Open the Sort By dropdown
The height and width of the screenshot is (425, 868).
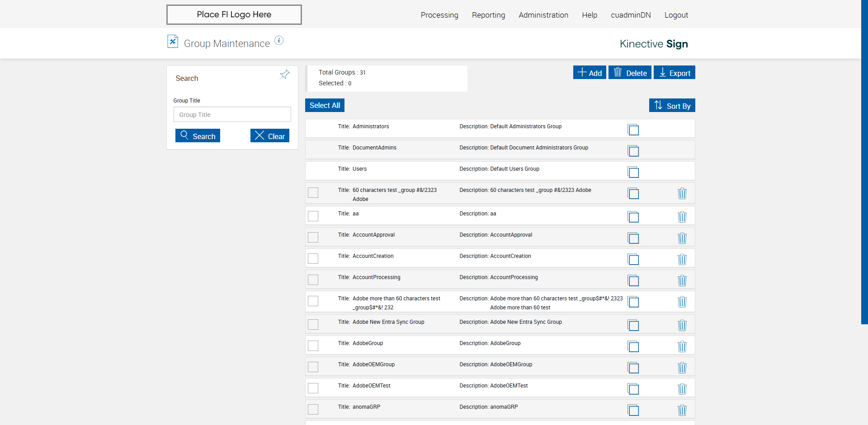(672, 106)
